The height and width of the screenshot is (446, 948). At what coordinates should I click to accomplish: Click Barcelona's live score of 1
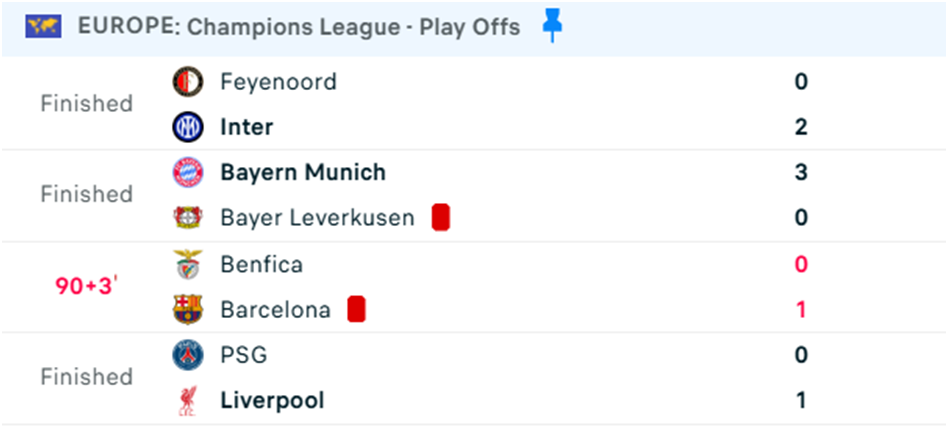pos(801,309)
